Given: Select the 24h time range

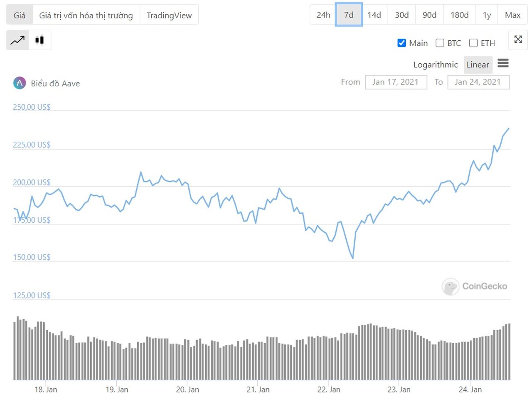Looking at the screenshot, I should [x=323, y=15].
